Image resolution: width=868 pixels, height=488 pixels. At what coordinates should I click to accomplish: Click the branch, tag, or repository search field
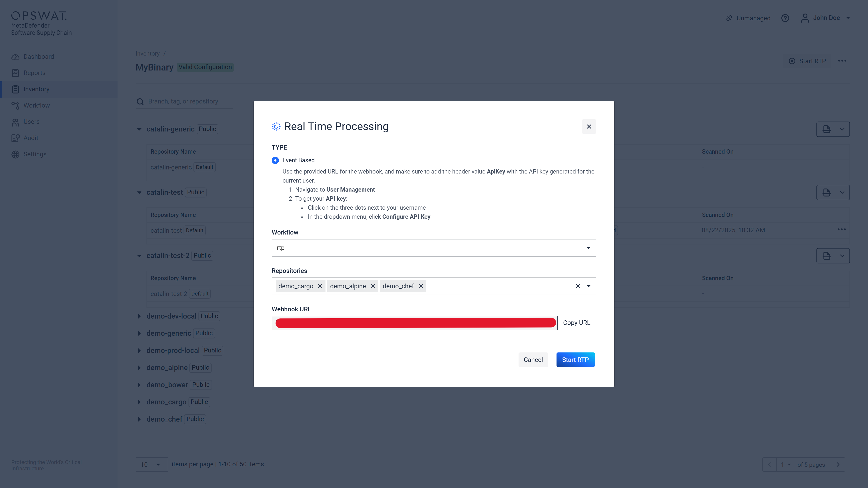[x=184, y=101]
